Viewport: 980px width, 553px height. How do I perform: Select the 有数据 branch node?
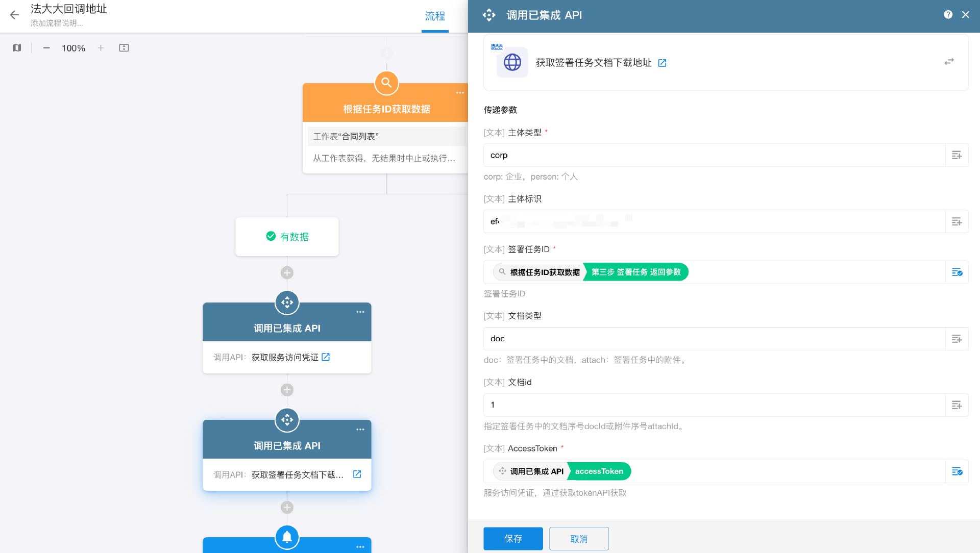(287, 237)
